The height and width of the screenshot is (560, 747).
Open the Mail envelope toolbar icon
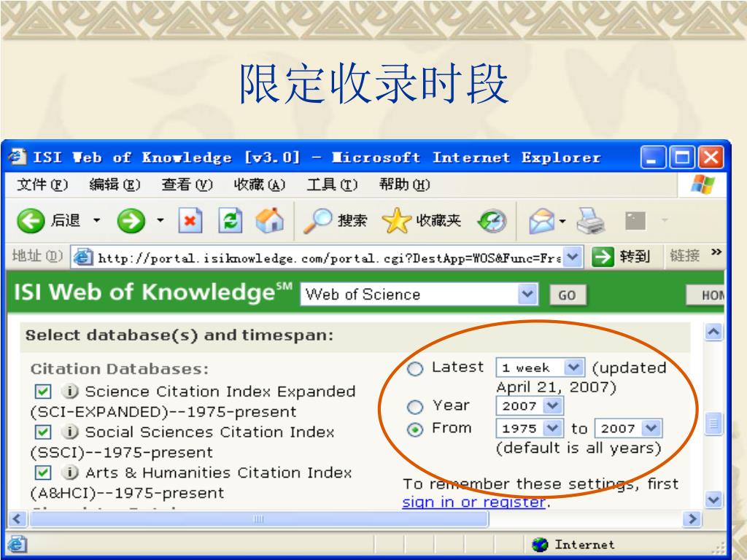542,220
